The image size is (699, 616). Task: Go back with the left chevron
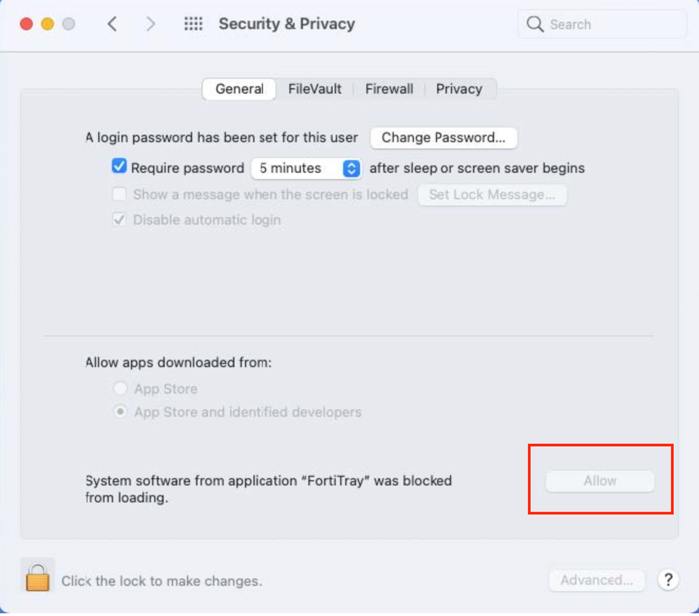[x=112, y=24]
